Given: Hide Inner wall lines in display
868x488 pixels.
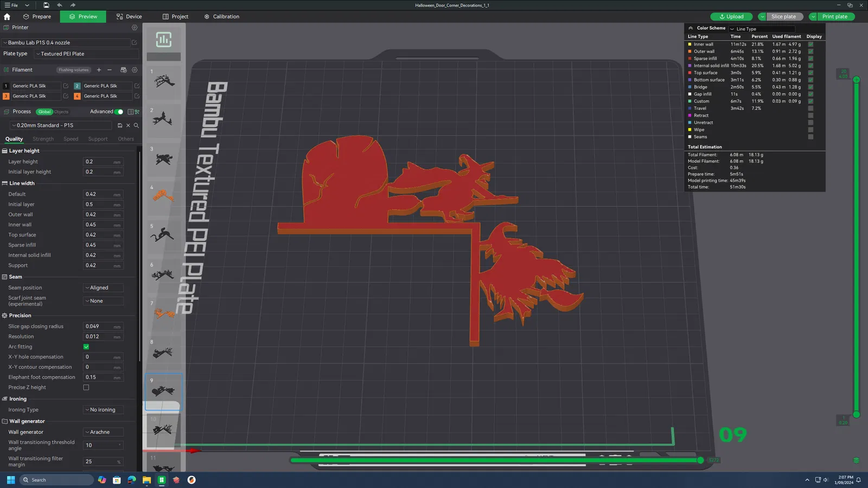Looking at the screenshot, I should point(810,44).
